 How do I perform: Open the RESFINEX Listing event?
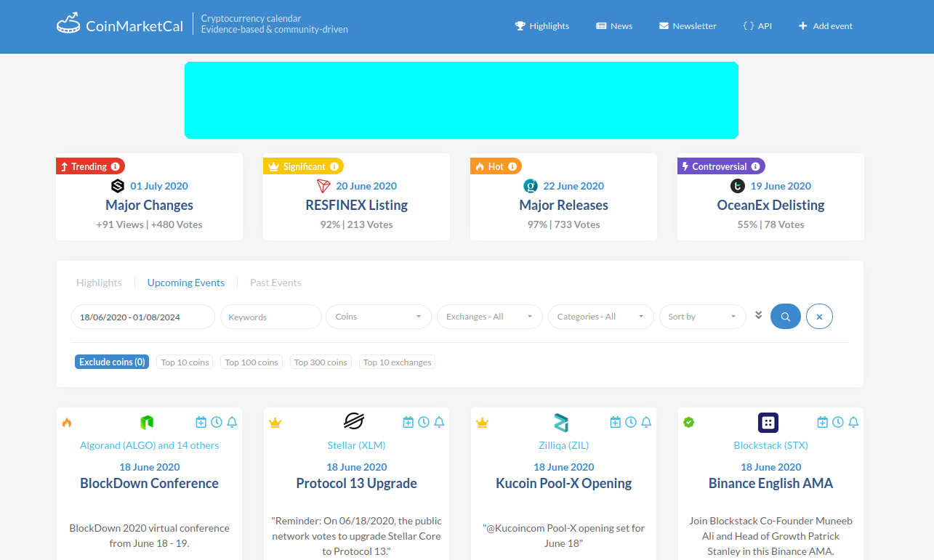click(x=356, y=205)
